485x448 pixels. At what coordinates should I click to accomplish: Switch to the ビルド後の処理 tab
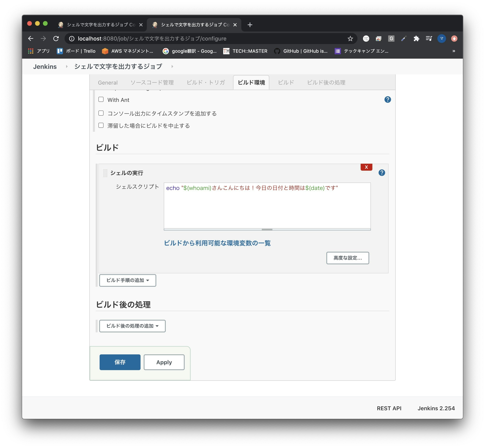[326, 83]
